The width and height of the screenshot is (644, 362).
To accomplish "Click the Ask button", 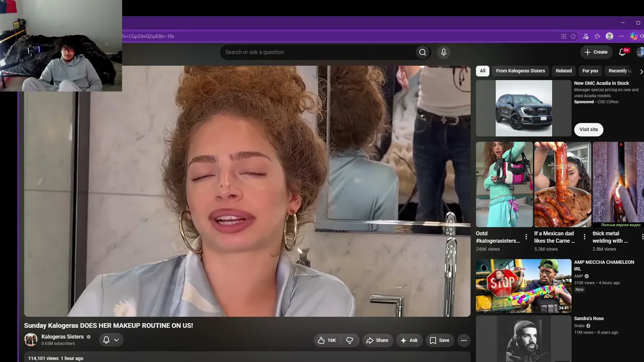I will tap(409, 340).
